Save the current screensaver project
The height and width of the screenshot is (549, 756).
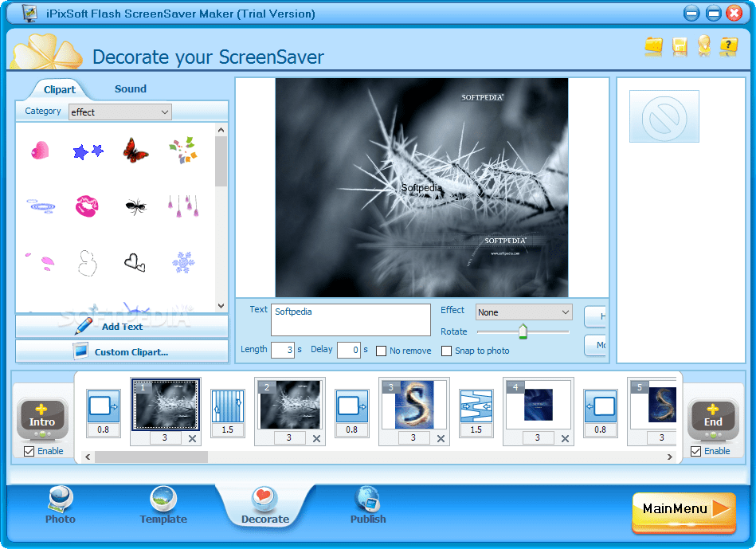679,47
